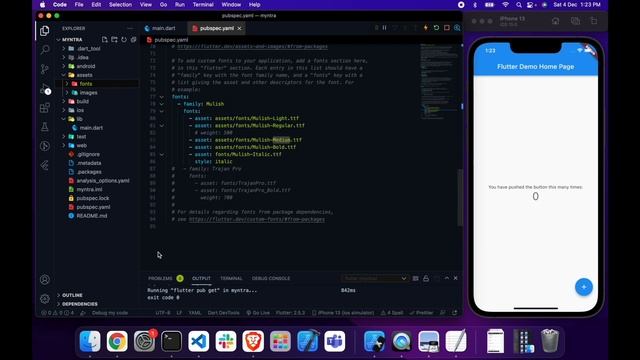The image size is (640, 360).
Task: Select the pubspec.yaml editor tab
Action: point(216,28)
